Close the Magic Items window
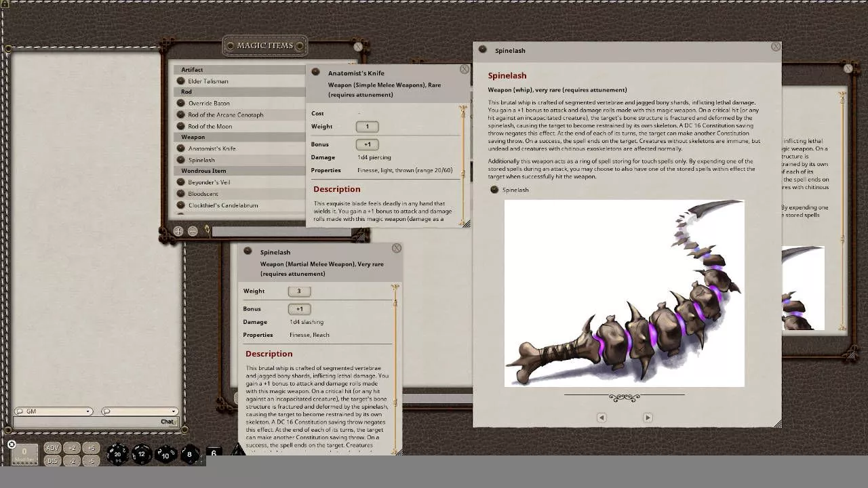The image size is (868, 488). coord(358,47)
